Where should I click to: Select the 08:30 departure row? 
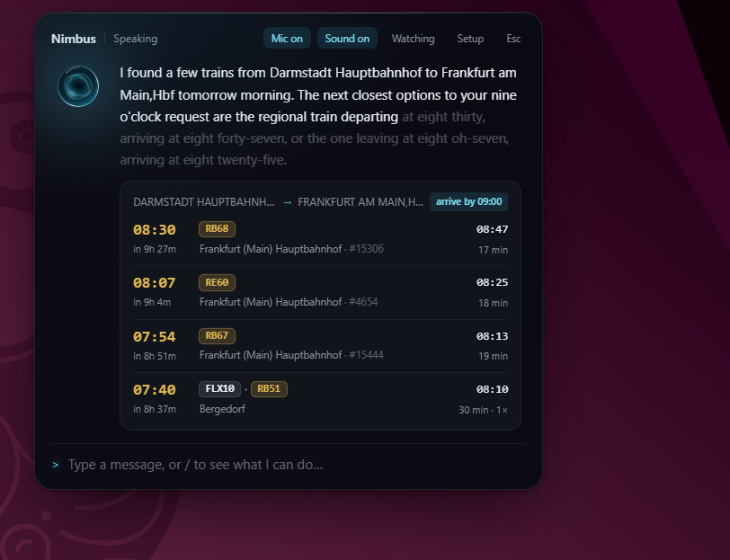(x=320, y=239)
